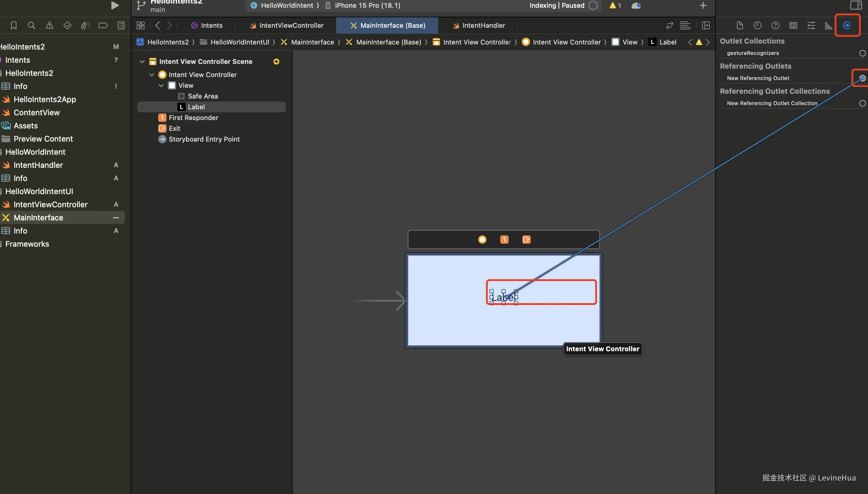
Task: Click the Add Editor on Right icon
Action: tap(706, 25)
